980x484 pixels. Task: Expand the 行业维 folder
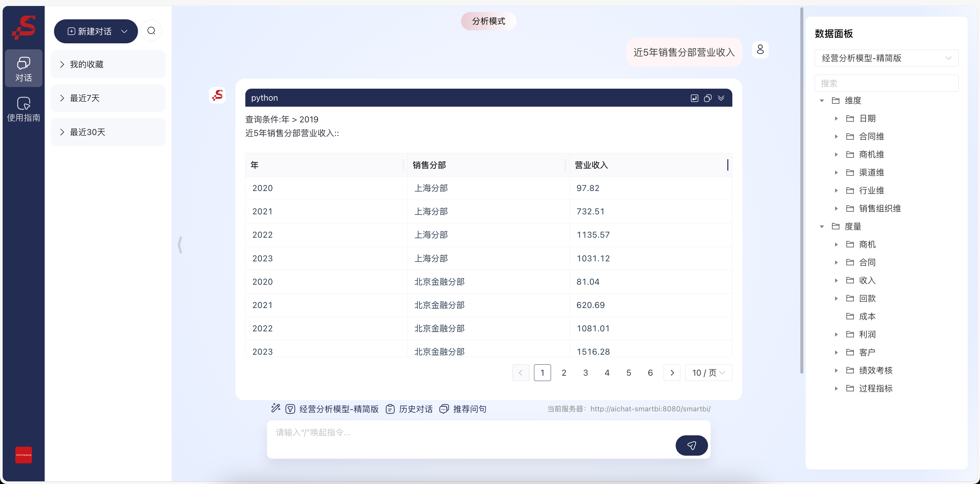(836, 190)
